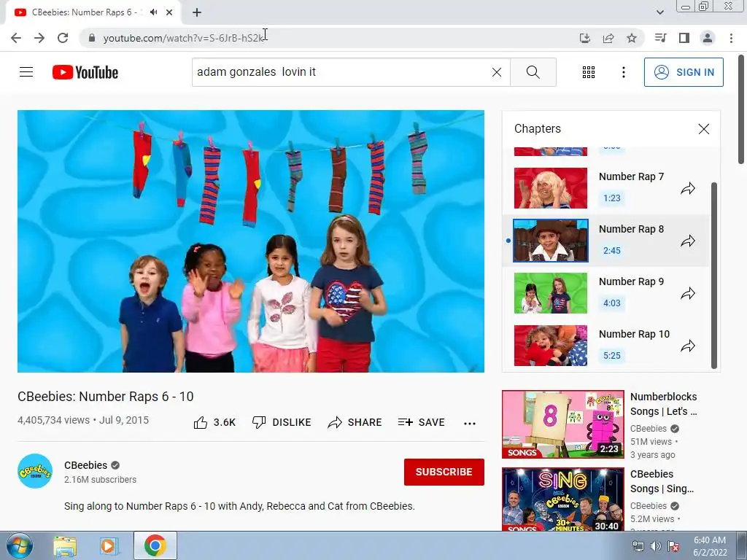747x560 pixels.
Task: Subscribe to the CBeebies channel
Action: (x=444, y=472)
